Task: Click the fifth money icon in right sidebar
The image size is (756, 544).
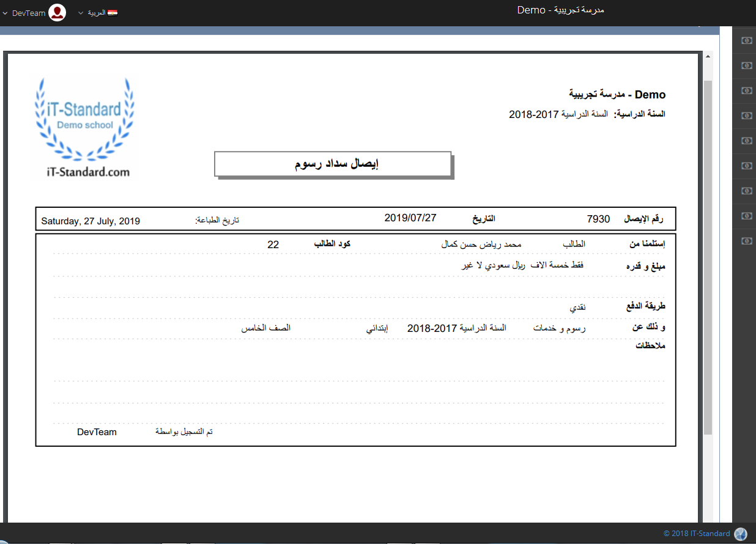Action: coord(746,141)
